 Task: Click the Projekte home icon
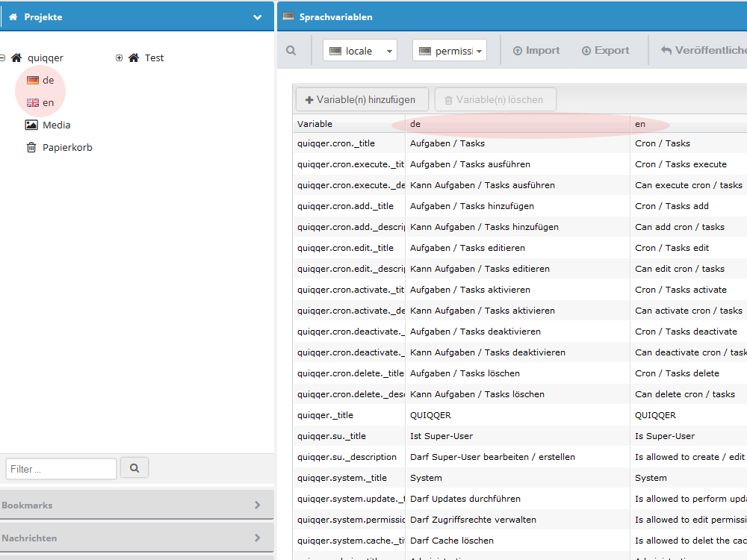13,17
